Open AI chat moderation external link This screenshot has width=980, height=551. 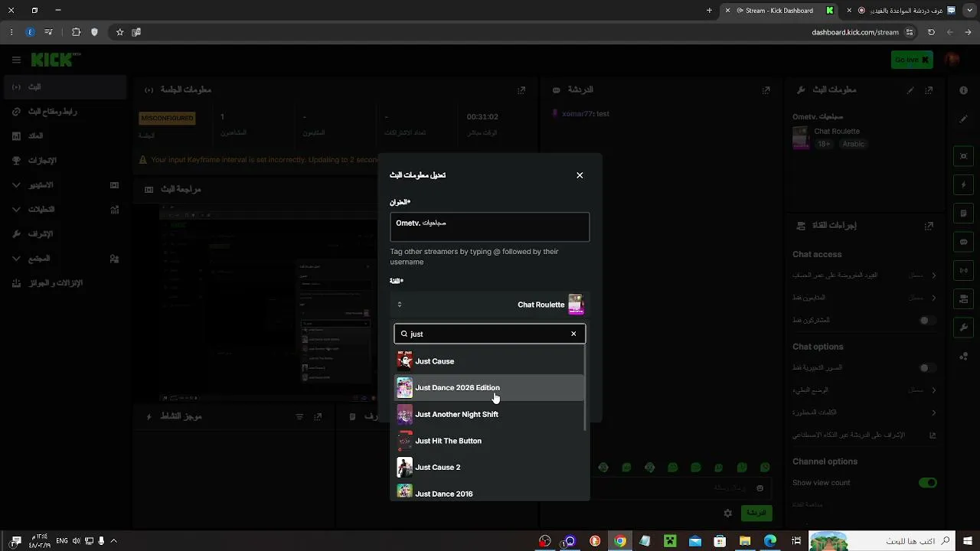(933, 435)
